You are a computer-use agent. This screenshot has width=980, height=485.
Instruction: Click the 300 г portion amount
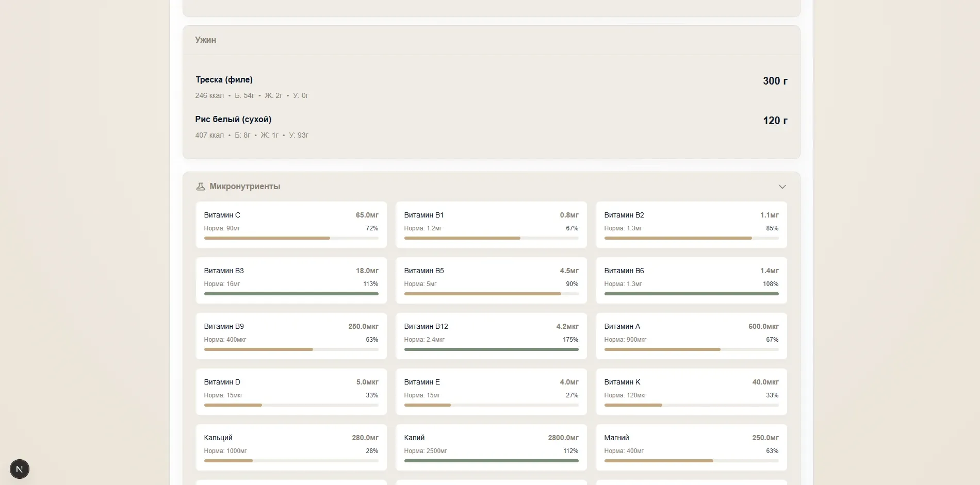point(775,81)
